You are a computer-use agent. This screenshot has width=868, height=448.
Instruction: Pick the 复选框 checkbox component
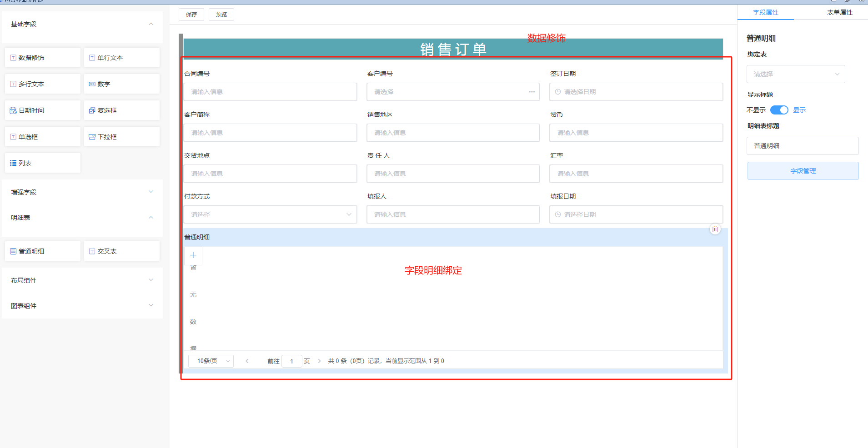click(x=121, y=110)
